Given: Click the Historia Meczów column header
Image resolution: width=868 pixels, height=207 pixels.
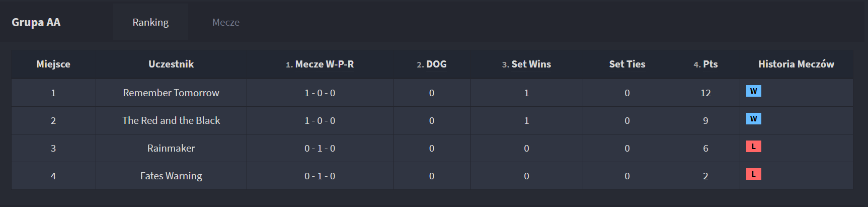Looking at the screenshot, I should click(796, 64).
